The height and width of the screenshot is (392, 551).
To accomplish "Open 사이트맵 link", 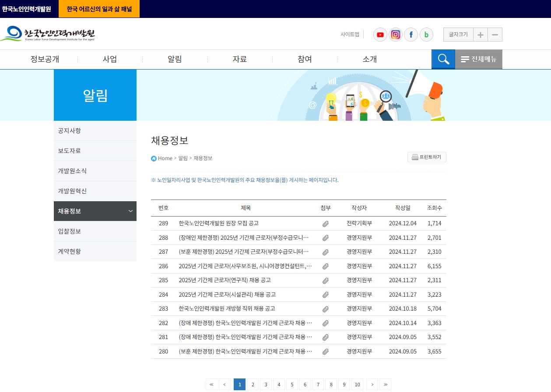I will pos(350,35).
